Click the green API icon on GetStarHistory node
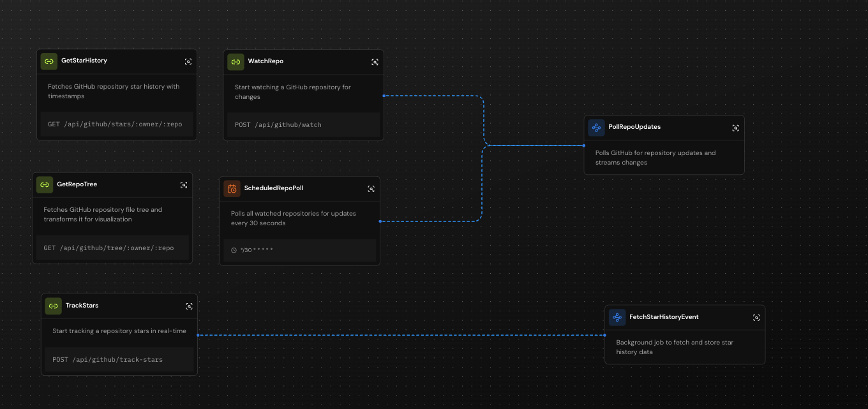Screen dimensions: 868x409 coord(49,61)
